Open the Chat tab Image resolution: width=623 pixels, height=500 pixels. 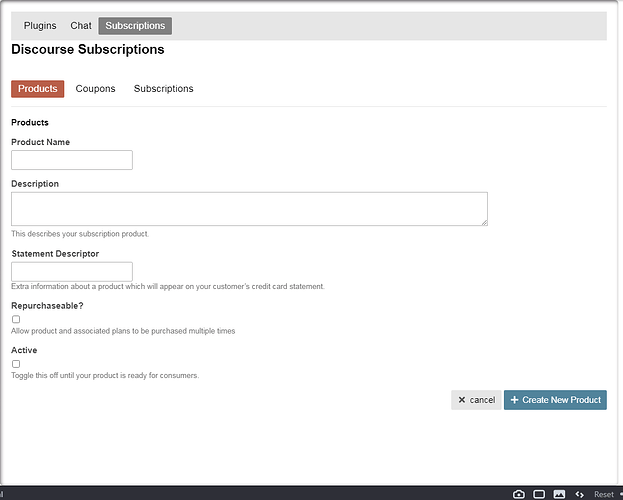click(81, 25)
